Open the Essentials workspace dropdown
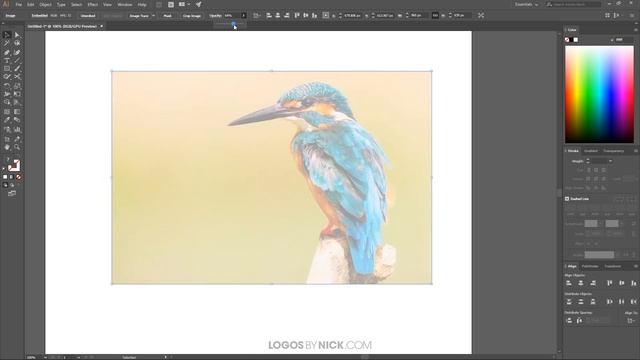 tap(526, 4)
